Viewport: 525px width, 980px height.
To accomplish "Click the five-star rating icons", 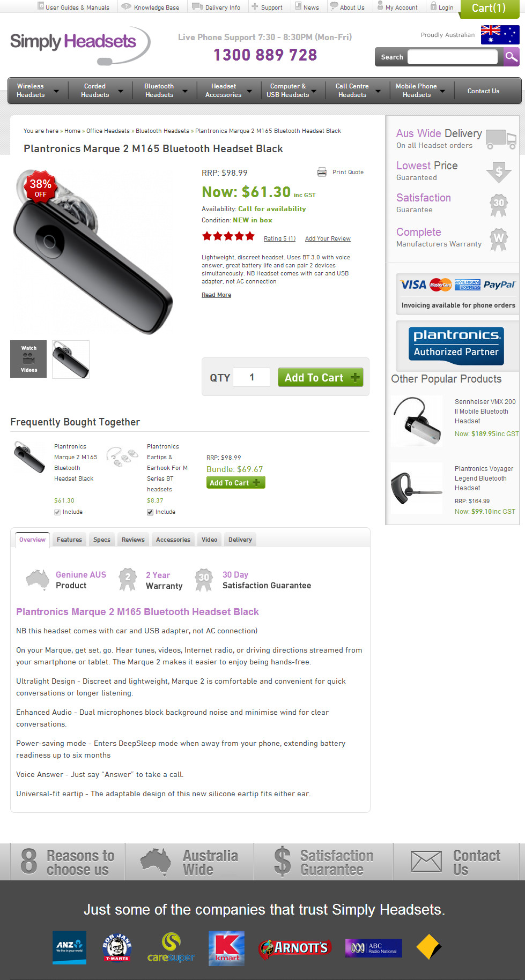I will [x=228, y=236].
